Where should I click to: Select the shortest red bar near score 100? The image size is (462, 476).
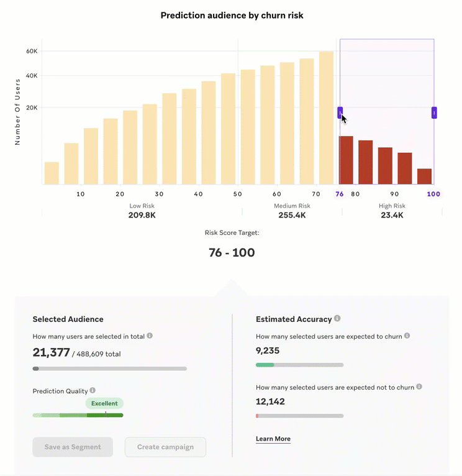point(424,176)
